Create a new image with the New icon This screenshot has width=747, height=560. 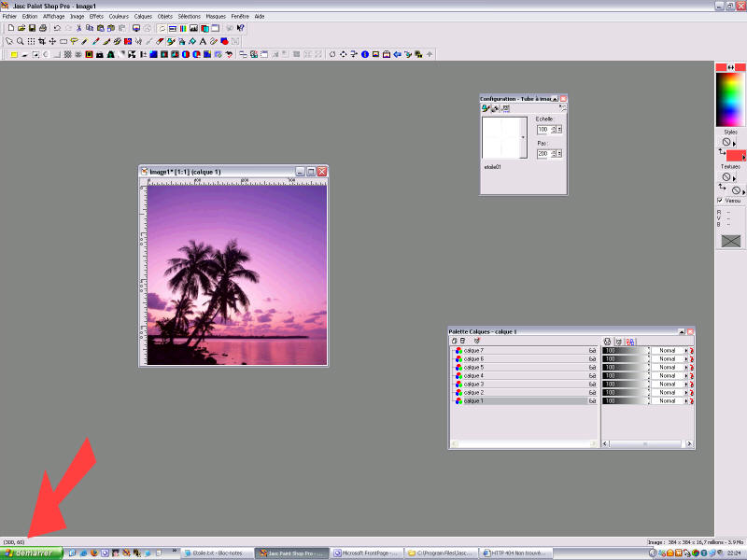pos(11,28)
